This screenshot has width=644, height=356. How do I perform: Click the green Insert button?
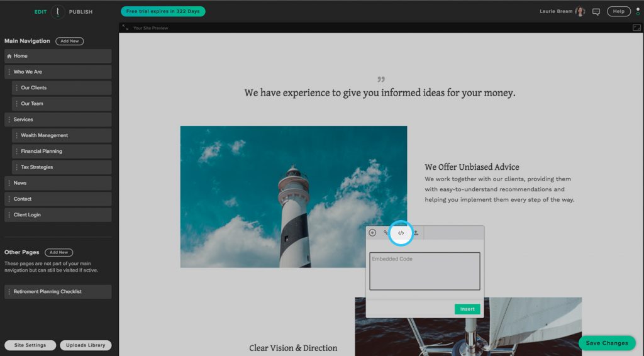[x=467, y=309]
